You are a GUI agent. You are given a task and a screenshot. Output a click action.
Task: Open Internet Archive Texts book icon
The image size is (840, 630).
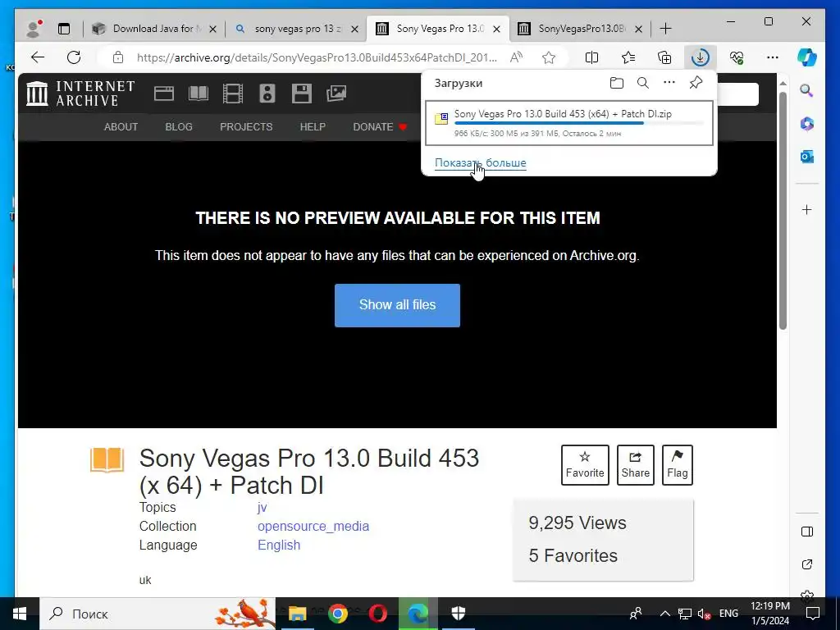[199, 94]
